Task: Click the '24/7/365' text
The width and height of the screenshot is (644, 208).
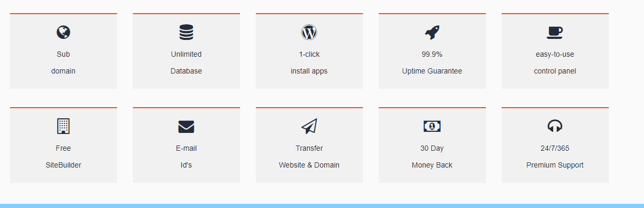Action: pos(555,148)
